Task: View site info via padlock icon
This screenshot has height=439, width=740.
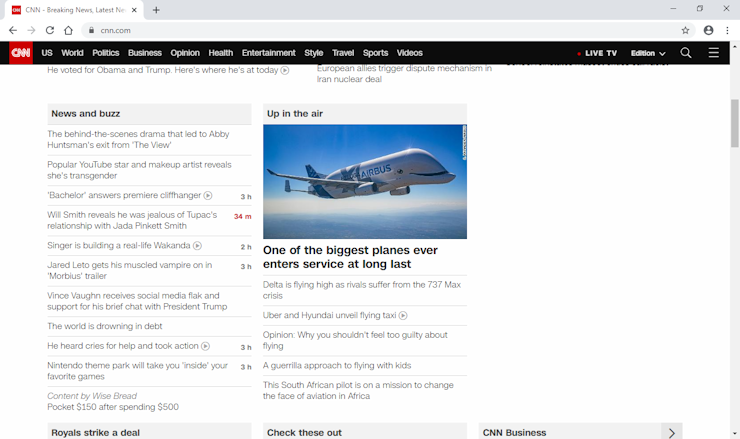Action: coord(91,30)
